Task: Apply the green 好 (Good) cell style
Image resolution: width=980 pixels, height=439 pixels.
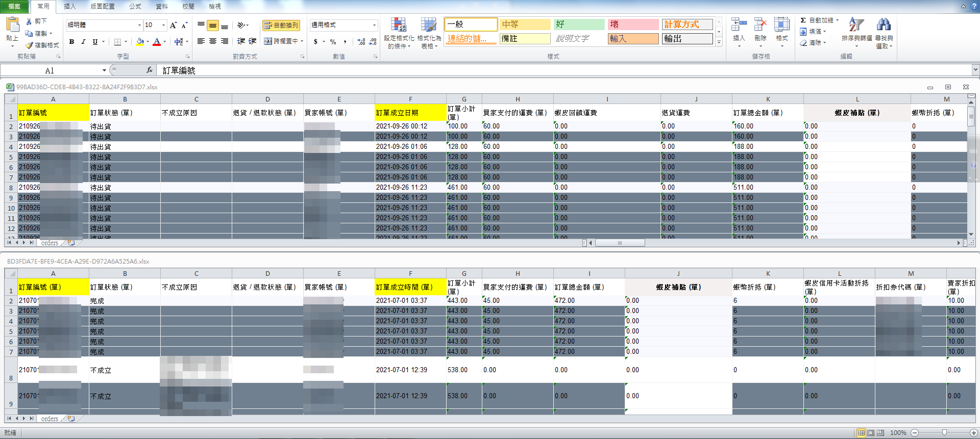Action: [x=578, y=24]
